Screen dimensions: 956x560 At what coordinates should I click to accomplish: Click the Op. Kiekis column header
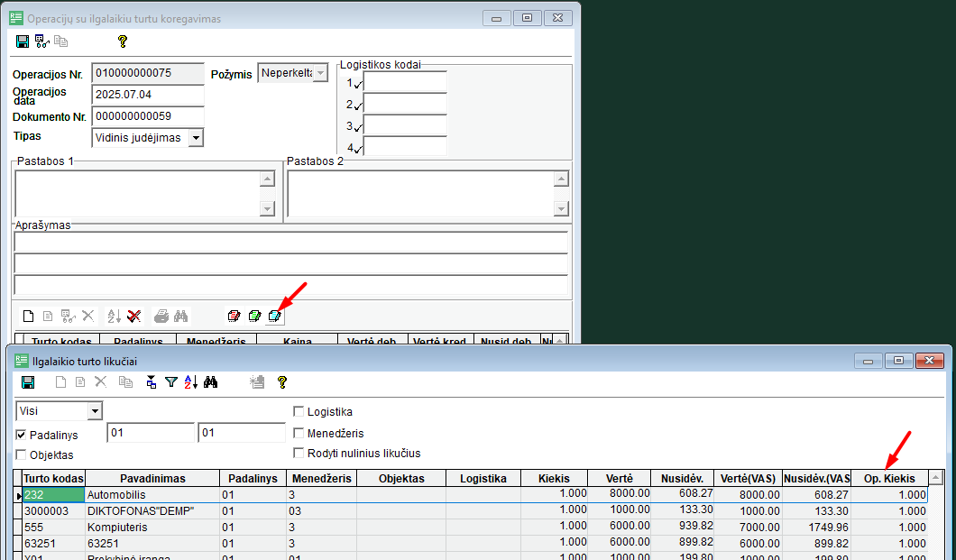click(889, 478)
